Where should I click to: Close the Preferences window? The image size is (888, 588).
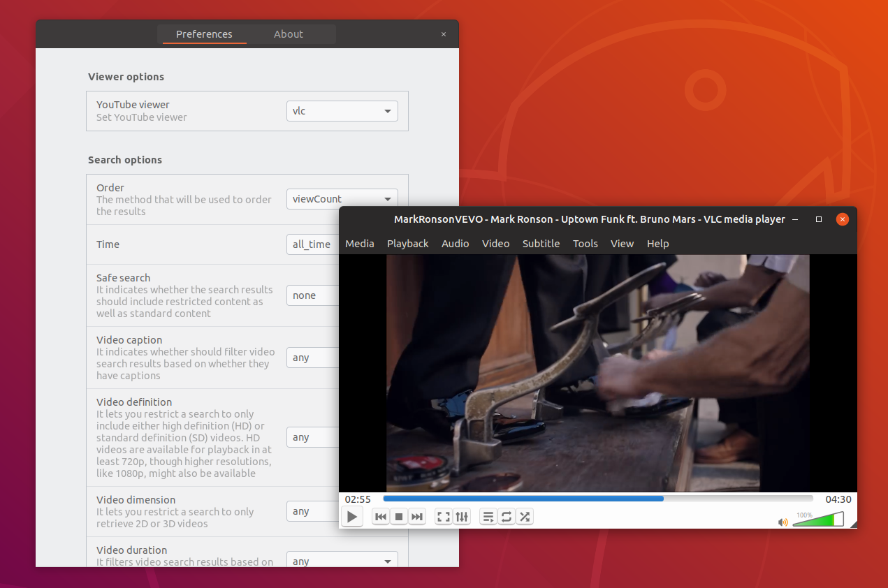444,34
